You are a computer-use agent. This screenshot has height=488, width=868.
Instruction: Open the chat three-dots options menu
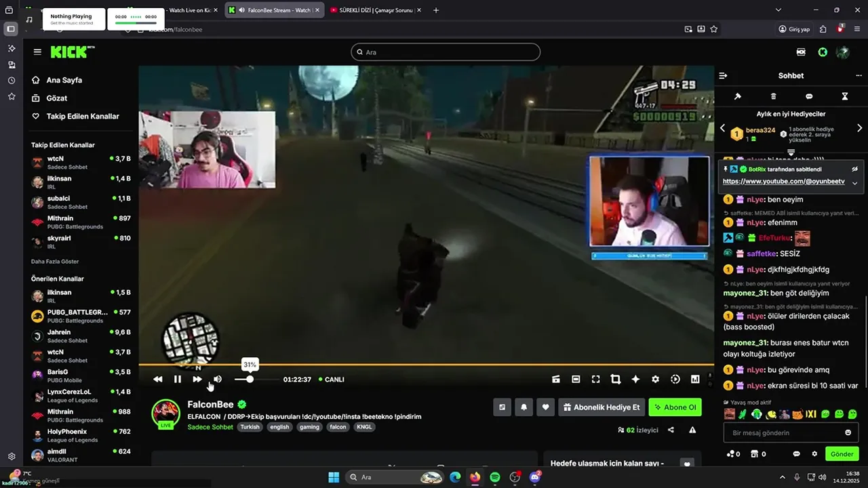pos(859,76)
